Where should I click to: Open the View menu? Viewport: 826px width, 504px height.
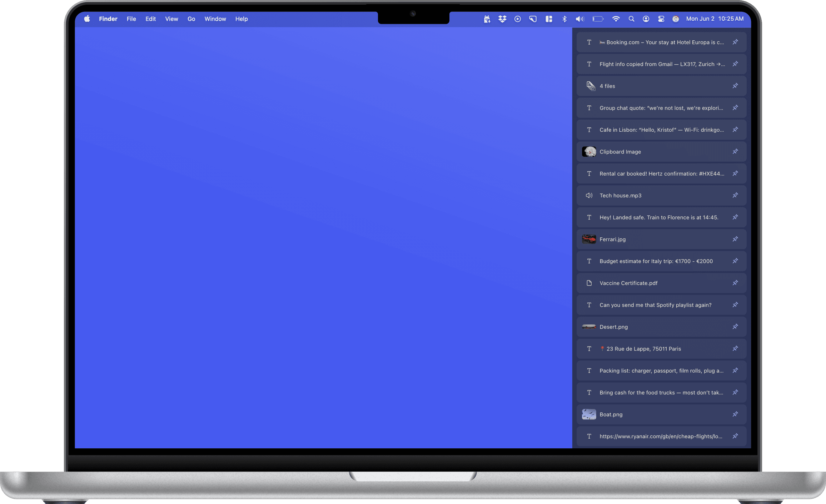(171, 19)
